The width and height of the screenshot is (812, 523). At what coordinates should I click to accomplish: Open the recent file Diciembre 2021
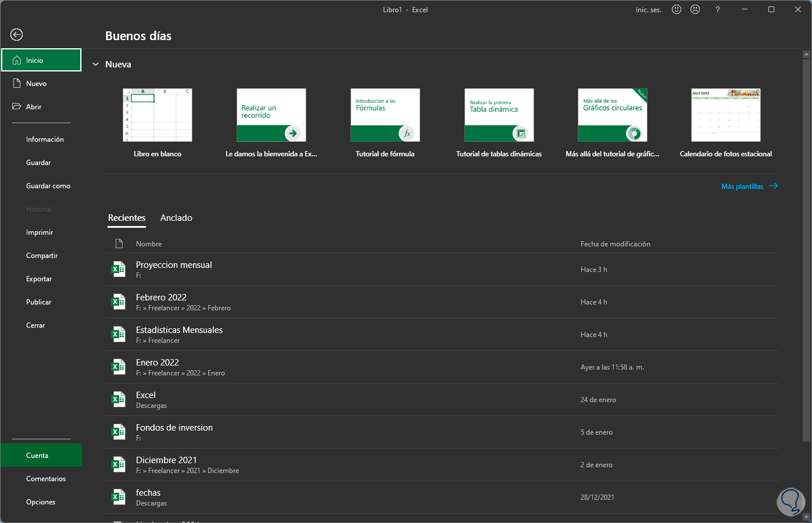point(442,464)
